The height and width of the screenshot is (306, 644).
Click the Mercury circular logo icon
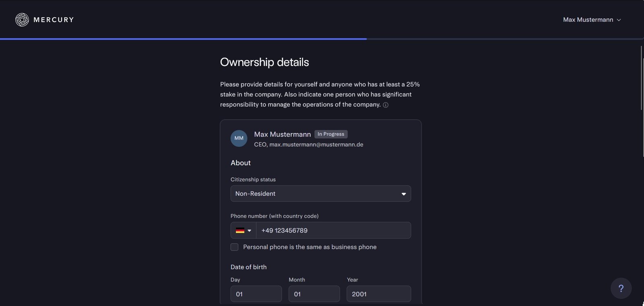[x=22, y=20]
